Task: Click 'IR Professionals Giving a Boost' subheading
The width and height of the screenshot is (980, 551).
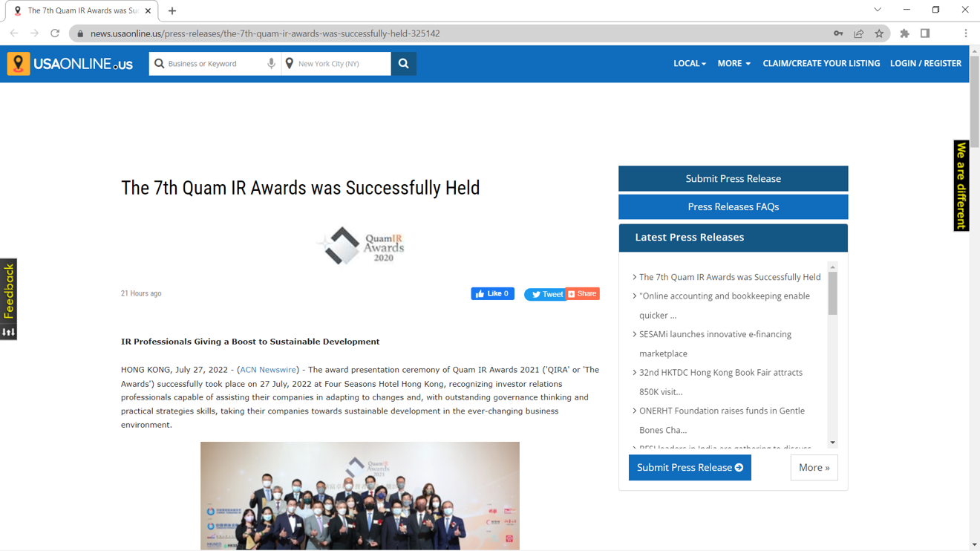Action: coord(250,342)
